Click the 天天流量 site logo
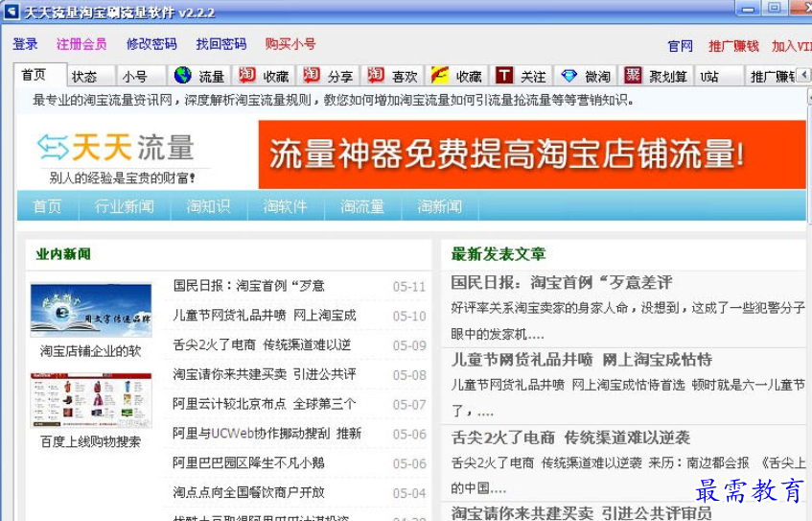The width and height of the screenshot is (812, 521). (x=116, y=148)
